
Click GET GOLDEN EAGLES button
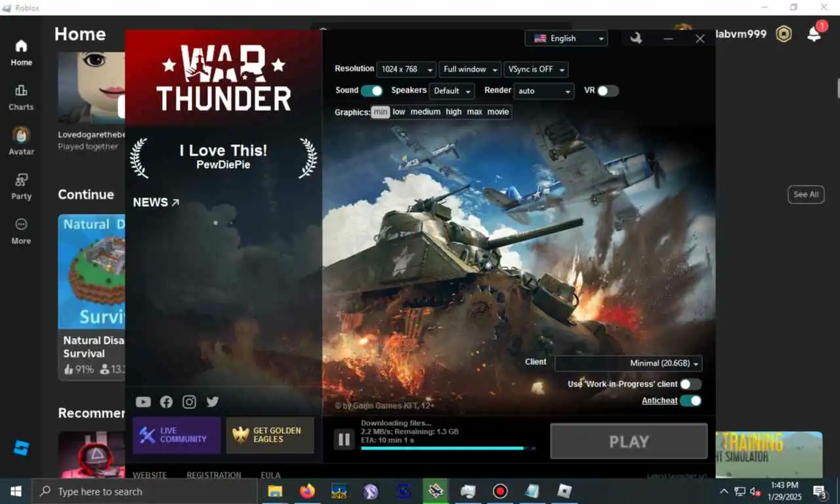(x=270, y=435)
